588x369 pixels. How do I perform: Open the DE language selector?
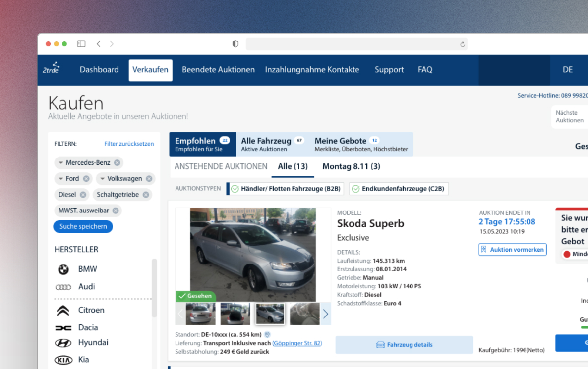[568, 70]
